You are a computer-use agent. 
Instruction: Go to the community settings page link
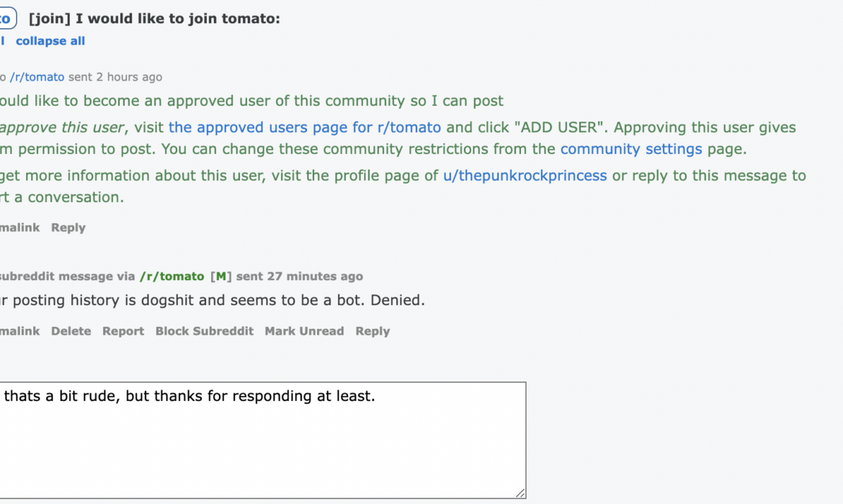point(631,149)
